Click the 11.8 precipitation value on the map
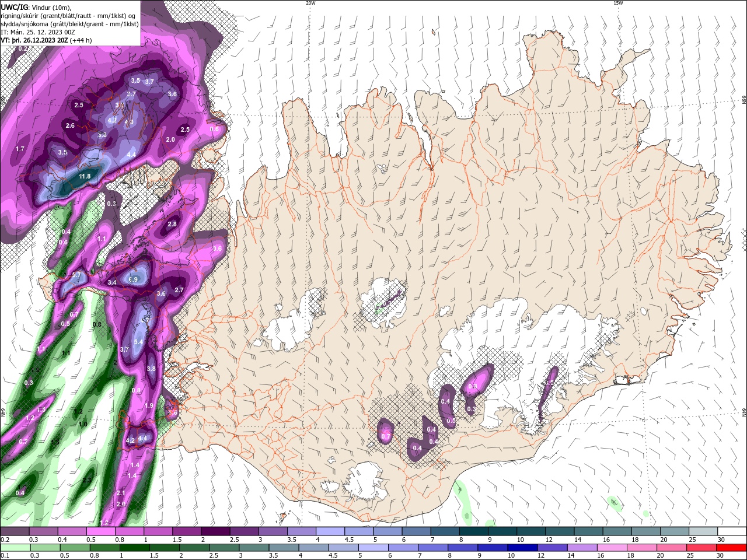Viewport: 747px width, 560px height. [85, 176]
